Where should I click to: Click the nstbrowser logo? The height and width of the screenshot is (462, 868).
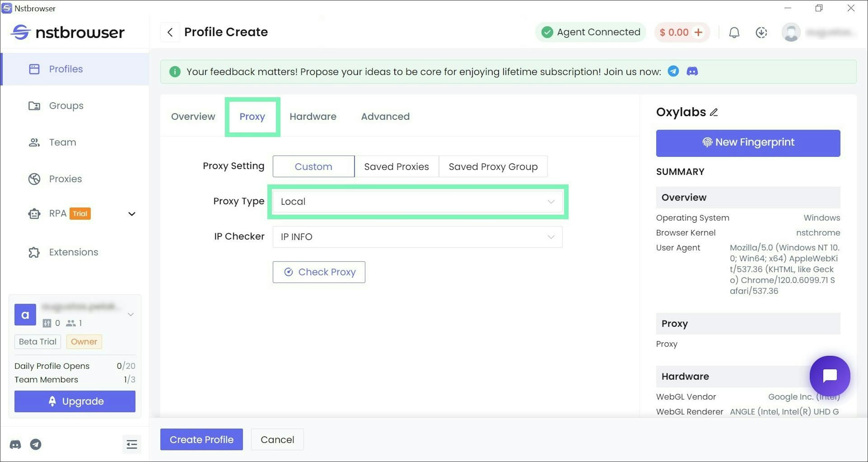(67, 32)
